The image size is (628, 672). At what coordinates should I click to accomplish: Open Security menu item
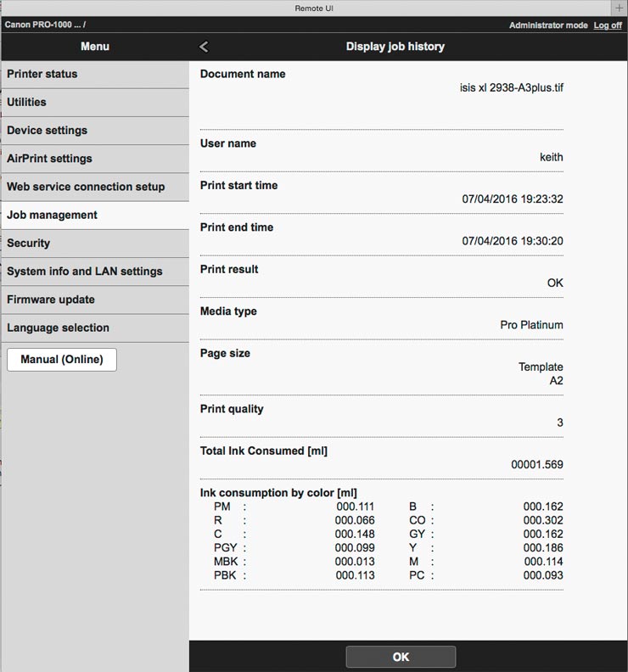[x=95, y=244]
